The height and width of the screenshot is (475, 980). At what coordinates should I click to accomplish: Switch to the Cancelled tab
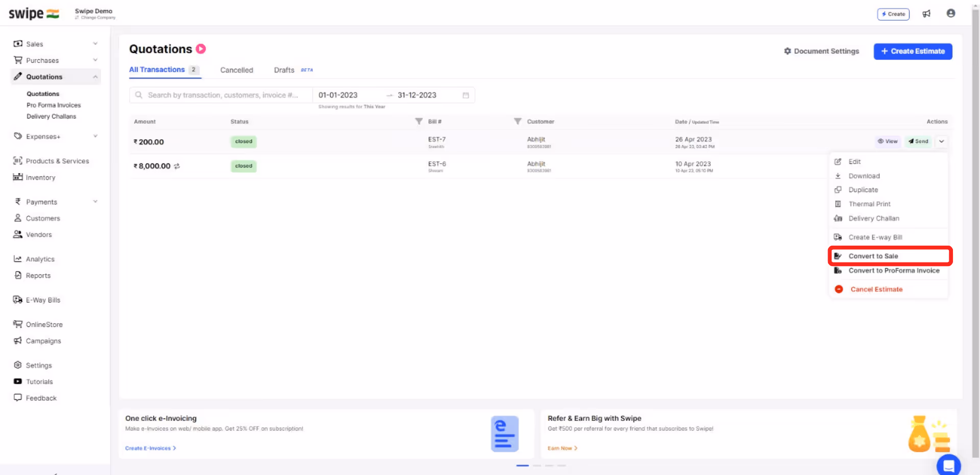point(236,70)
